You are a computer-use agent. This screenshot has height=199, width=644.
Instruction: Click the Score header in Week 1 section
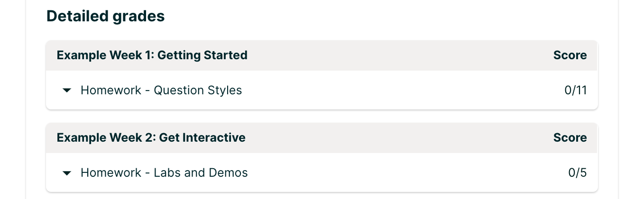click(570, 55)
